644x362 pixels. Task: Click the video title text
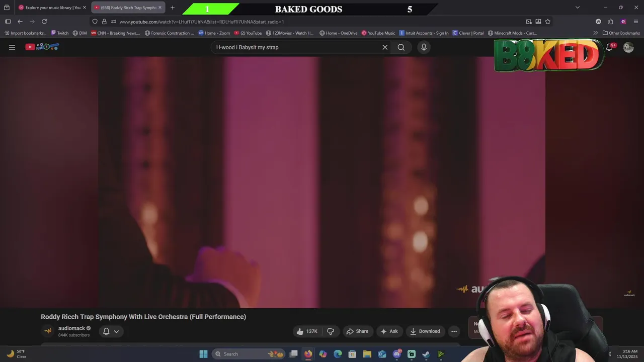[143, 317]
